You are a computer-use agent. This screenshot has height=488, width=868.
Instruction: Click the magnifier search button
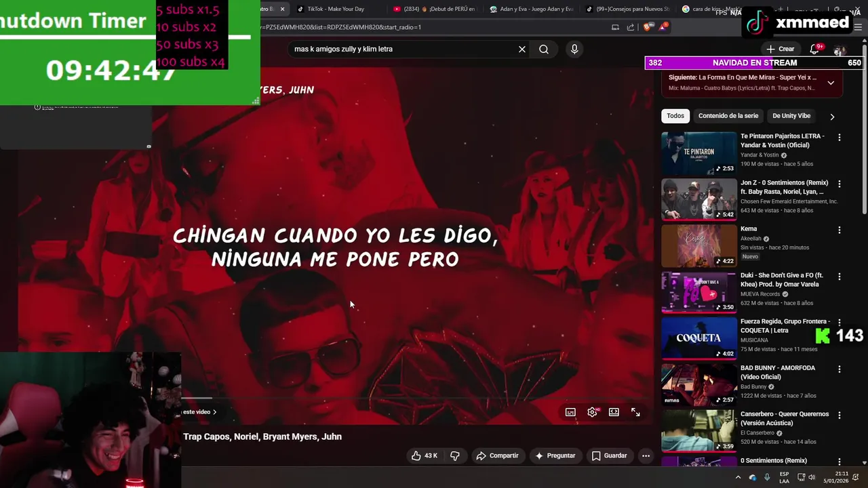(544, 49)
